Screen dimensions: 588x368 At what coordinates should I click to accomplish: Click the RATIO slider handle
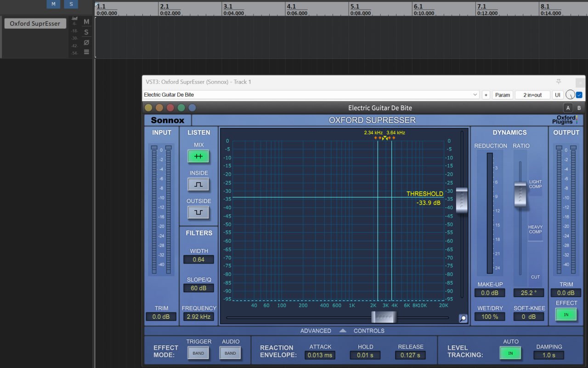(x=520, y=194)
